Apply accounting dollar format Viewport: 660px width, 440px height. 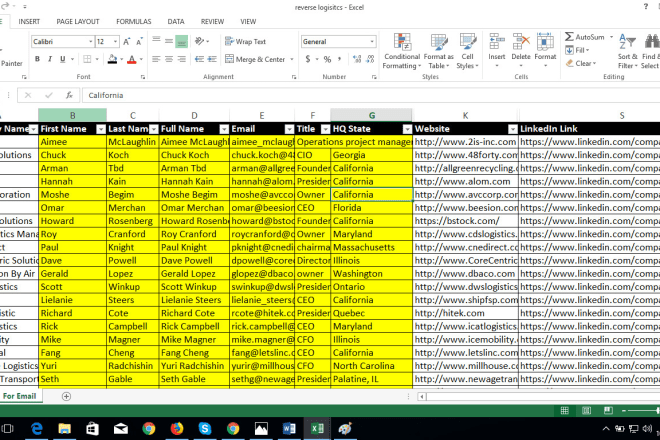pos(308,59)
